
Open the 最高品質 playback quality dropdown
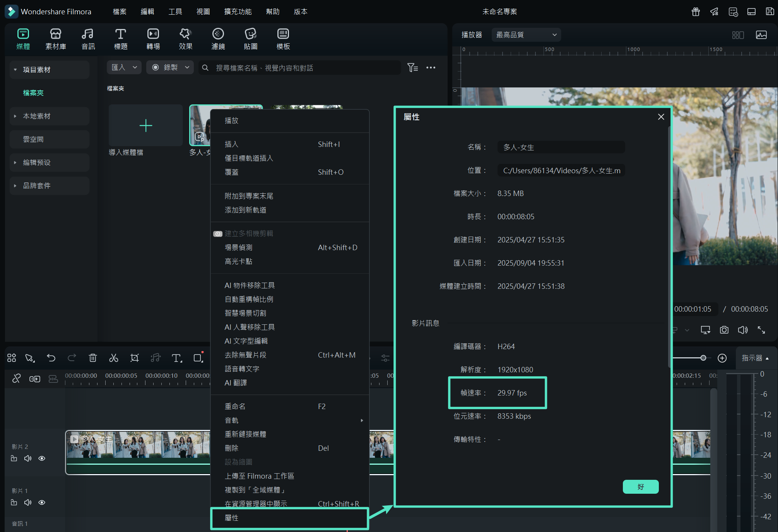click(525, 34)
